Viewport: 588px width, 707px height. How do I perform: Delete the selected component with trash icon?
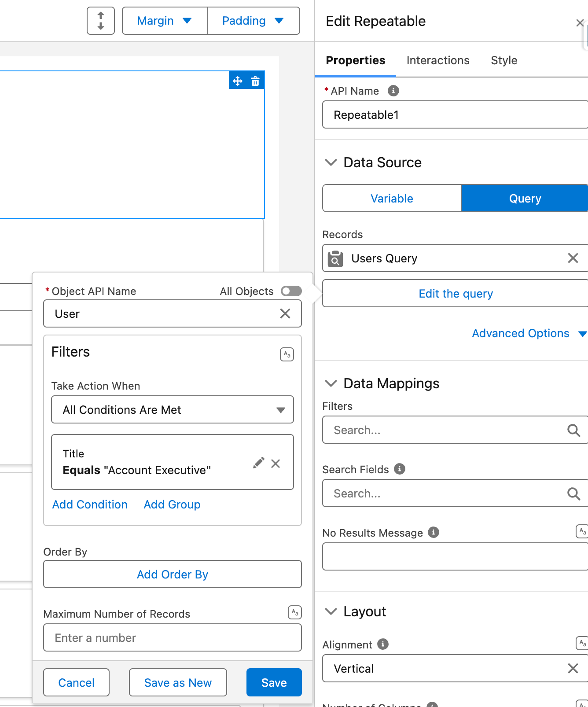255,81
